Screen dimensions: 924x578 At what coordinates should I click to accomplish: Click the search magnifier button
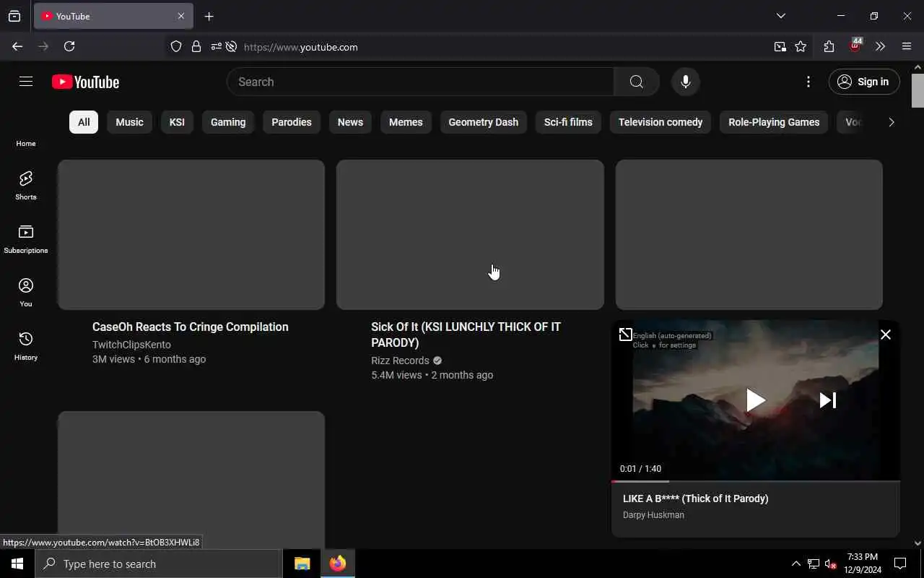(x=636, y=82)
